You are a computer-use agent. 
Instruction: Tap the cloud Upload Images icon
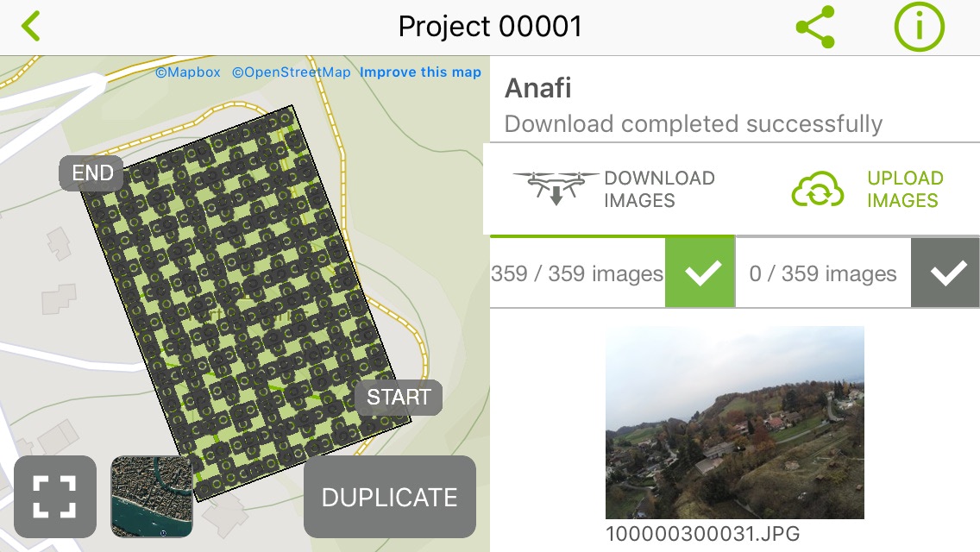tap(816, 188)
